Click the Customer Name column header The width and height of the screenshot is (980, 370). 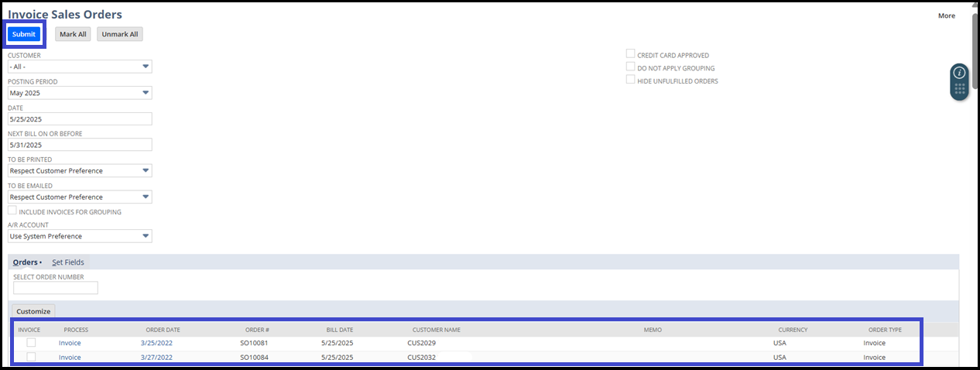(x=437, y=330)
